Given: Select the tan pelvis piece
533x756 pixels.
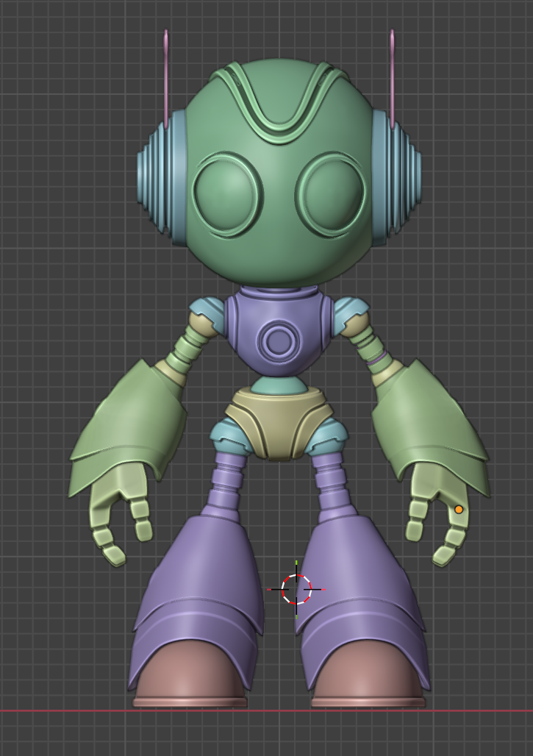Looking at the screenshot, I should point(279,424).
